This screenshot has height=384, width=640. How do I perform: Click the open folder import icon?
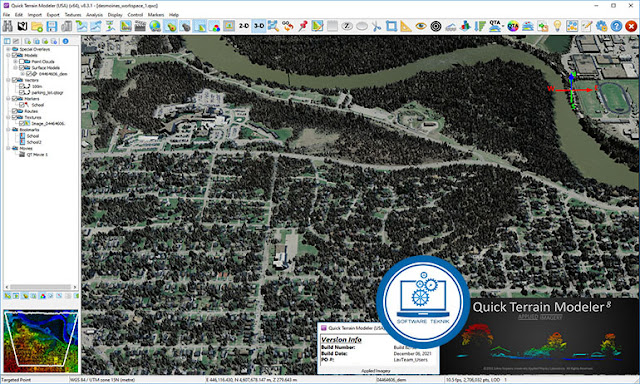click(37, 26)
